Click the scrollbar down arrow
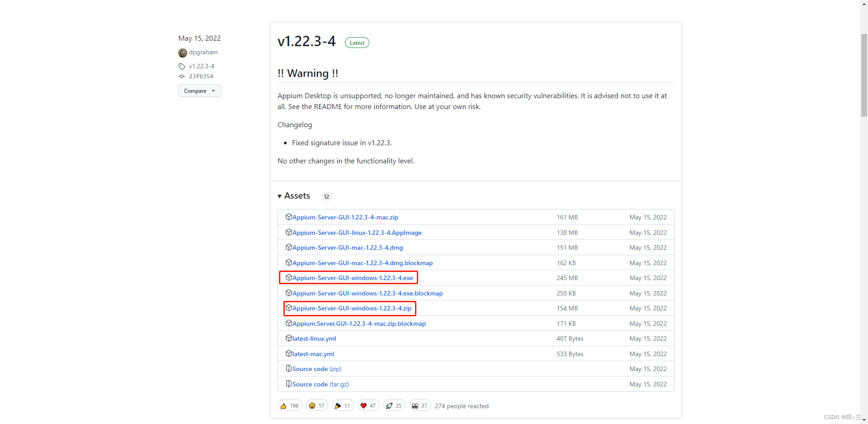This screenshot has height=424, width=868. [x=864, y=420]
